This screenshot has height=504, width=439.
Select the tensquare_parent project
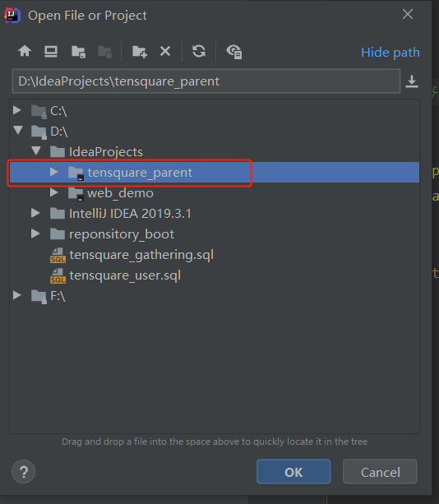tap(215, 173)
